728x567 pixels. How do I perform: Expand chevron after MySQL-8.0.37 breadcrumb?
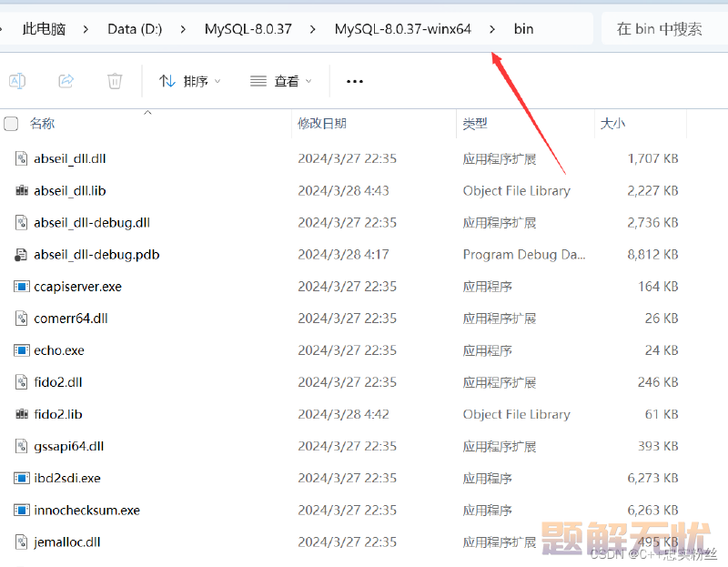pyautogui.click(x=312, y=29)
